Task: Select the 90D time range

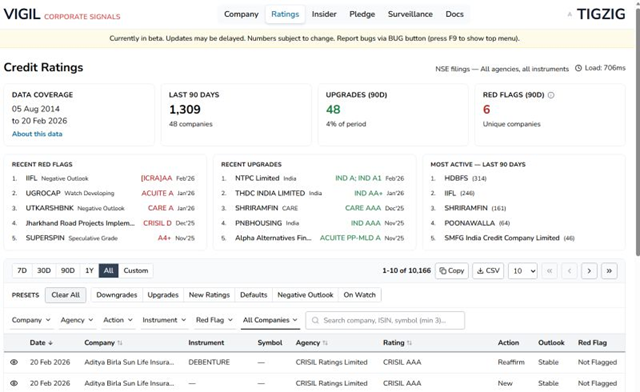Action: tap(68, 271)
